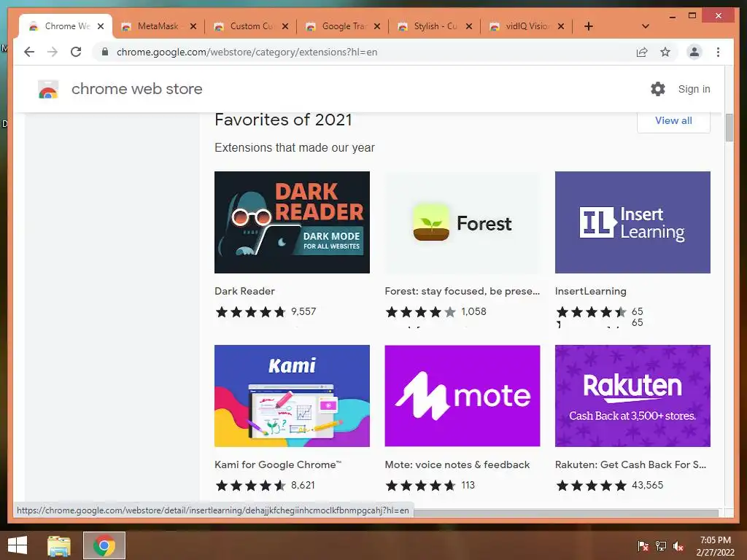The height and width of the screenshot is (560, 747).
Task: Open a new tab with the plus button
Action: [x=589, y=26]
